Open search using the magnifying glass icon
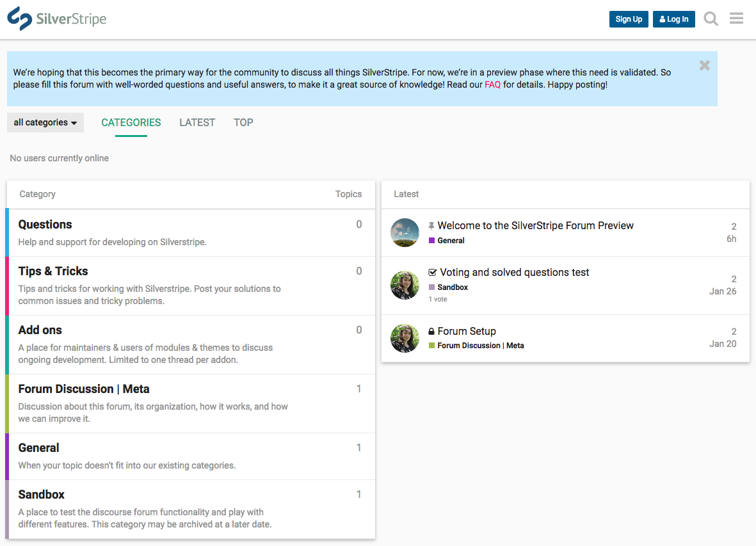This screenshot has width=756, height=546. pyautogui.click(x=711, y=19)
